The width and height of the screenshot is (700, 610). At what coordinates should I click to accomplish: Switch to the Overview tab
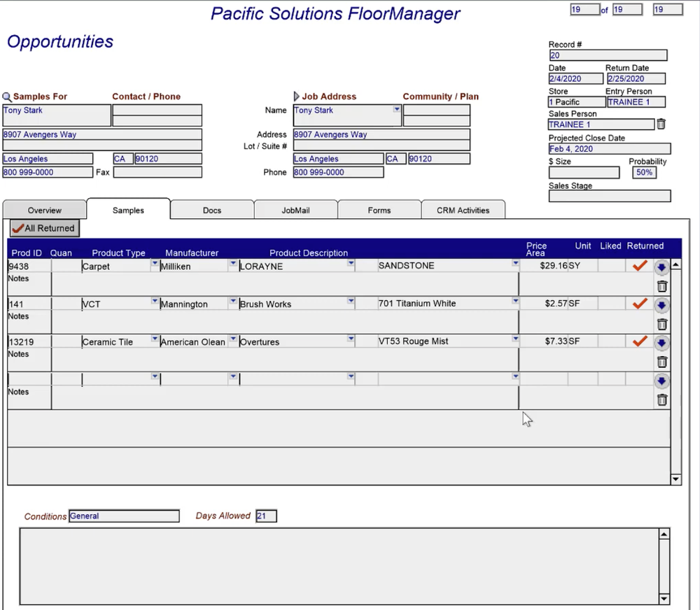click(45, 210)
